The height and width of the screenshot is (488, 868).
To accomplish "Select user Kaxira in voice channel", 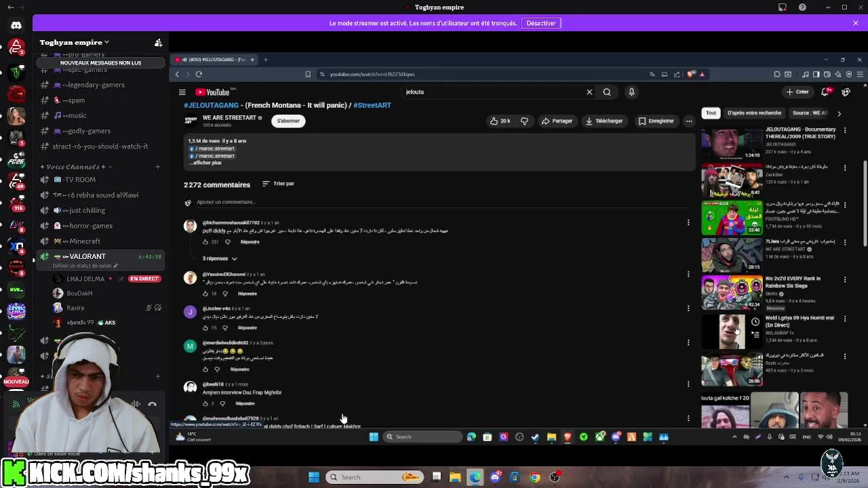I will click(107, 308).
